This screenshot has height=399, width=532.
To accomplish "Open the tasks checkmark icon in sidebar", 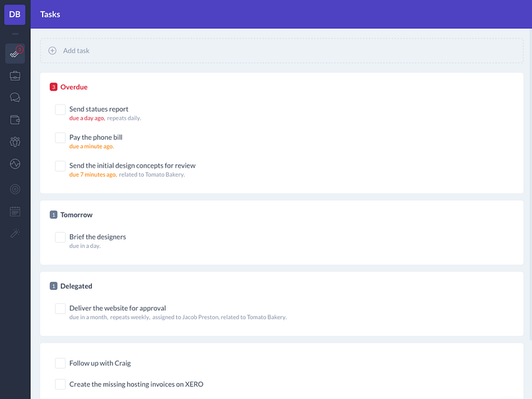I will [x=15, y=54].
